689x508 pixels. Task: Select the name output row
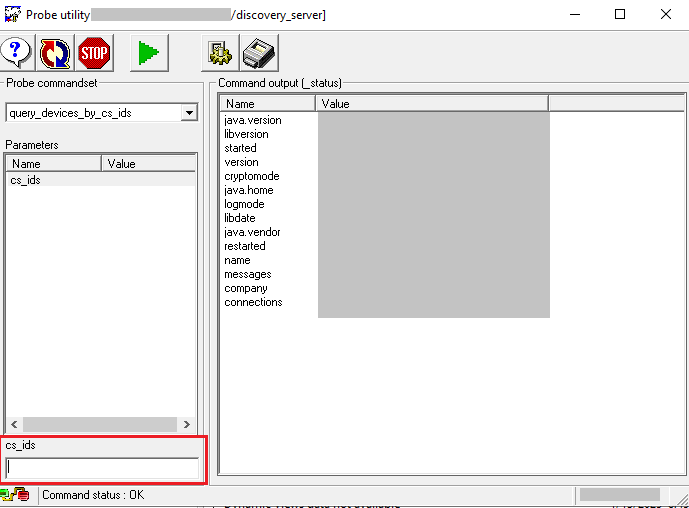tap(237, 260)
